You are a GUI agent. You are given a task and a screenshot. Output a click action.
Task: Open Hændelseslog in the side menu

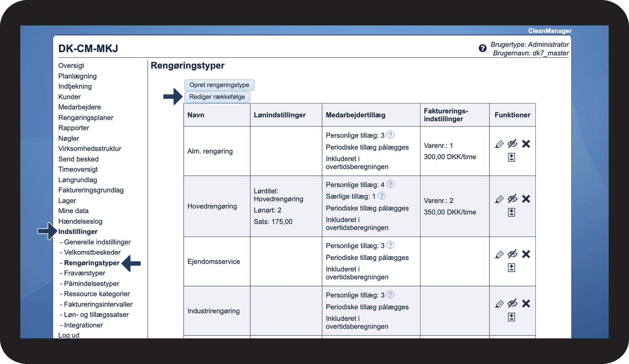(x=80, y=221)
